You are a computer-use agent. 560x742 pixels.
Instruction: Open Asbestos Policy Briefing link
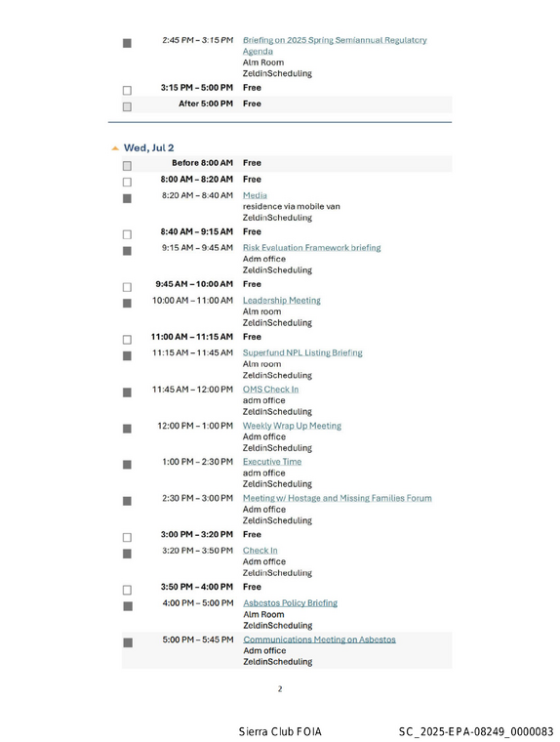coord(291,603)
